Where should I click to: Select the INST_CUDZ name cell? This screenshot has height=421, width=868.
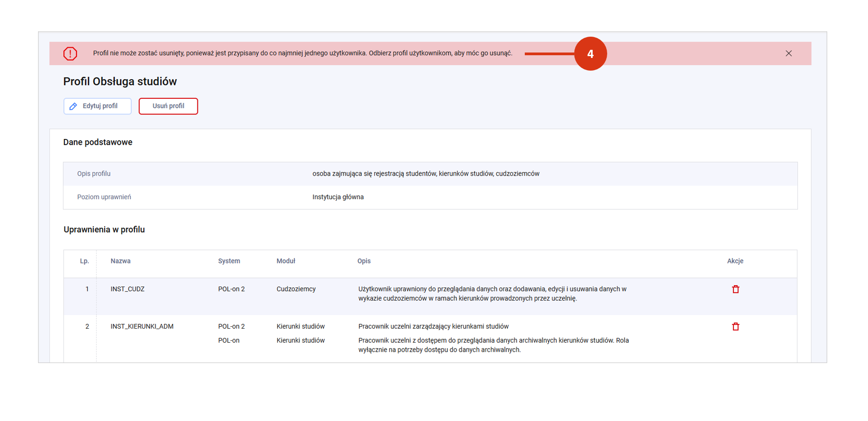pyautogui.click(x=128, y=289)
